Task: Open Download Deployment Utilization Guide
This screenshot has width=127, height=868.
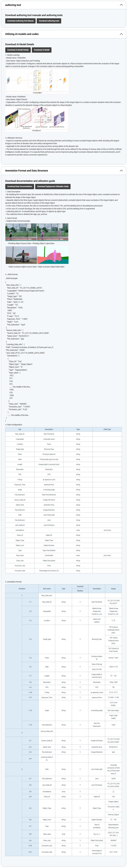Action: click(53, 186)
